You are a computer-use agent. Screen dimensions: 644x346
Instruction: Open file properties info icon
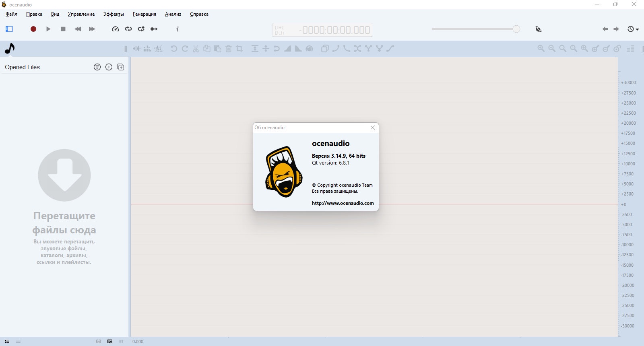click(x=178, y=29)
